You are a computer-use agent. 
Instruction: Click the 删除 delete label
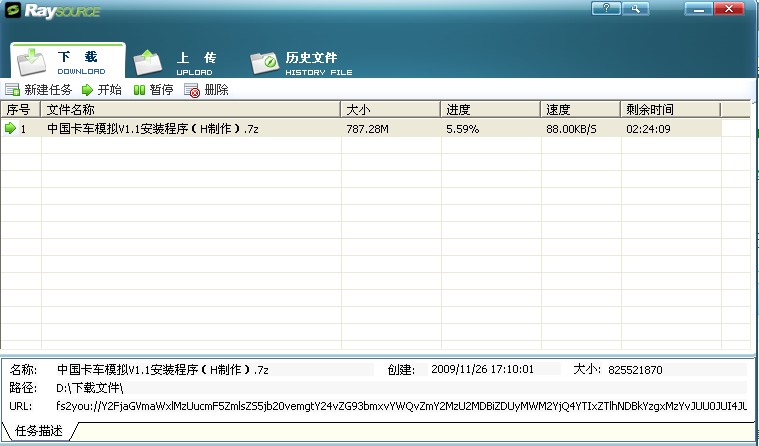[x=216, y=90]
